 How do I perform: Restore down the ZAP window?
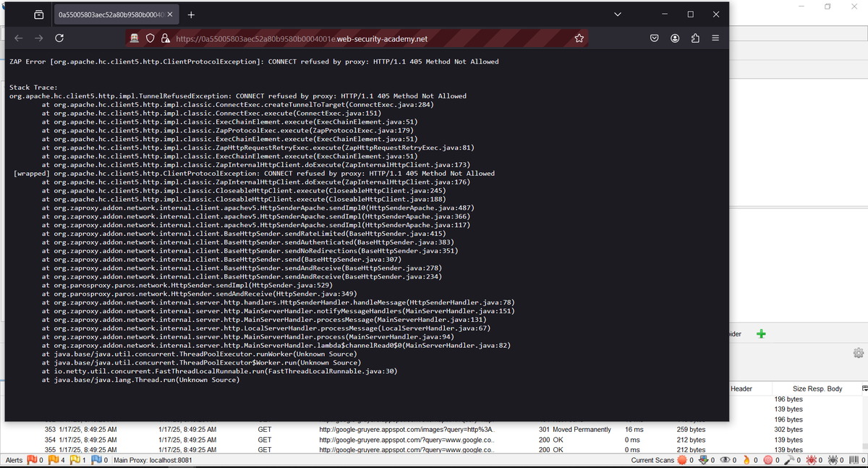(x=828, y=6)
